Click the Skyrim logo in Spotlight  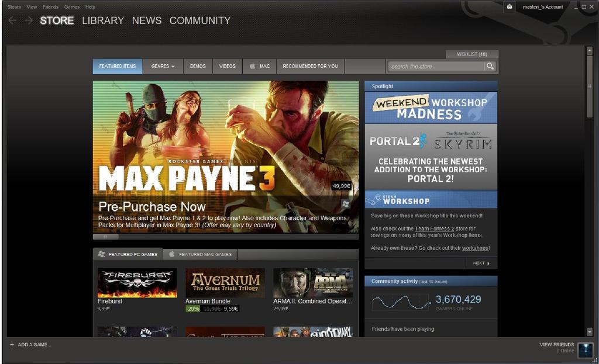click(463, 141)
